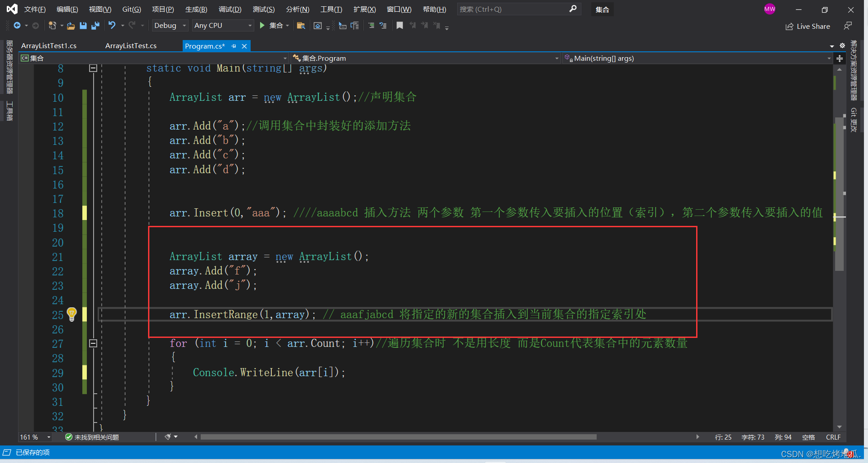The image size is (868, 463).
Task: Open the Git(G) menu
Action: click(131, 9)
